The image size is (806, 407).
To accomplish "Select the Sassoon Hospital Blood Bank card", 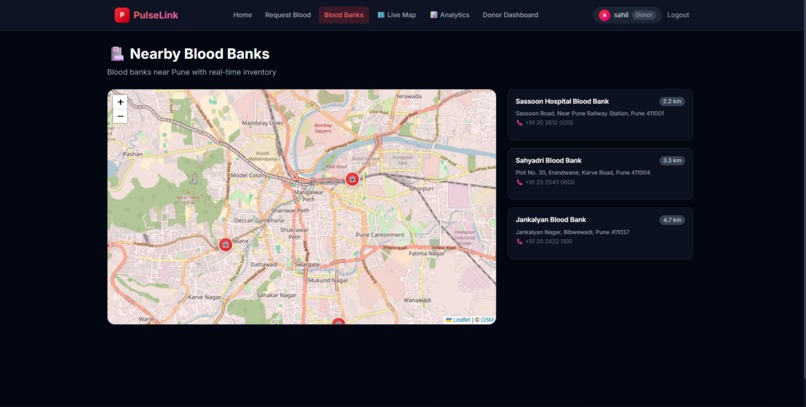I will click(600, 115).
